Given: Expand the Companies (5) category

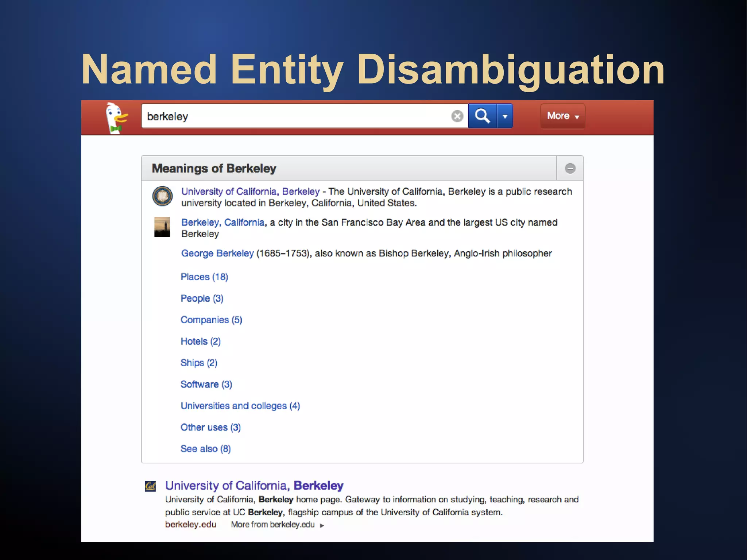Looking at the screenshot, I should 211,320.
